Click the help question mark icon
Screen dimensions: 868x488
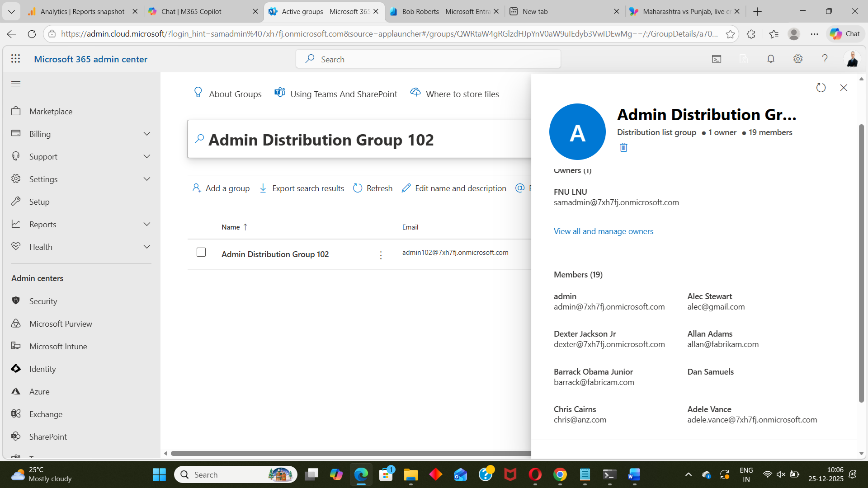[825, 59]
